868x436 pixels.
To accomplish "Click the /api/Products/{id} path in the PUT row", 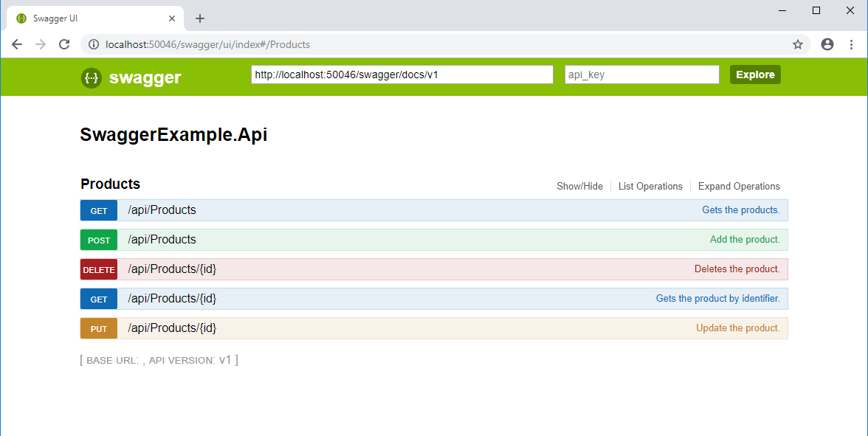I will [172, 328].
